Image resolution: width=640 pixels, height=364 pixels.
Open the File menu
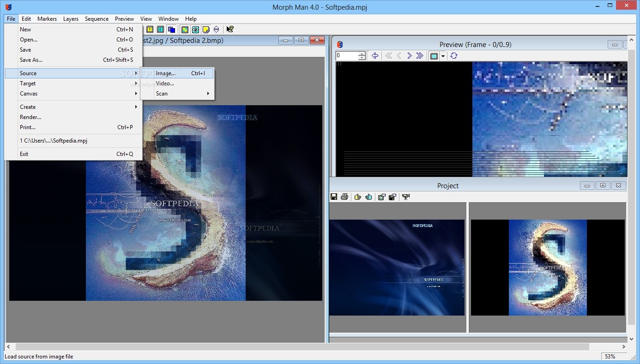pyautogui.click(x=11, y=19)
